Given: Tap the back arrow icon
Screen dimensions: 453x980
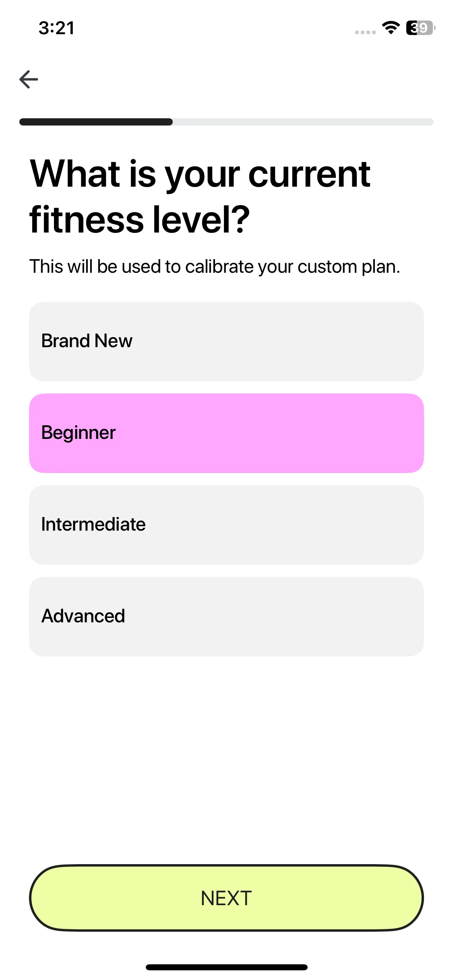Looking at the screenshot, I should pyautogui.click(x=29, y=79).
